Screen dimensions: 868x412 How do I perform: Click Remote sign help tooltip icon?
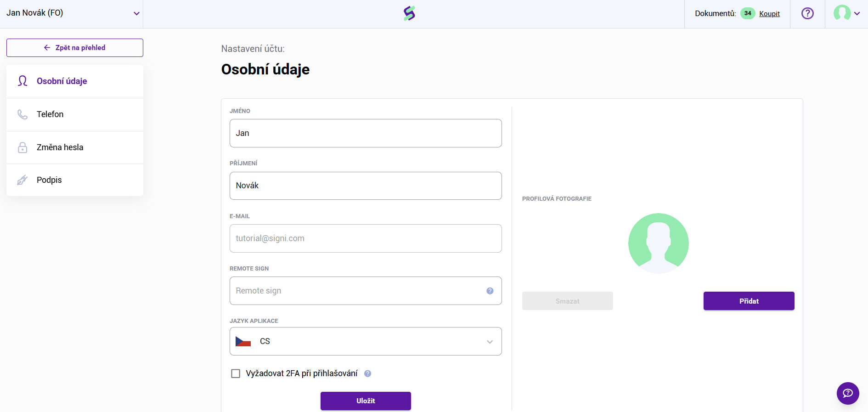click(490, 291)
